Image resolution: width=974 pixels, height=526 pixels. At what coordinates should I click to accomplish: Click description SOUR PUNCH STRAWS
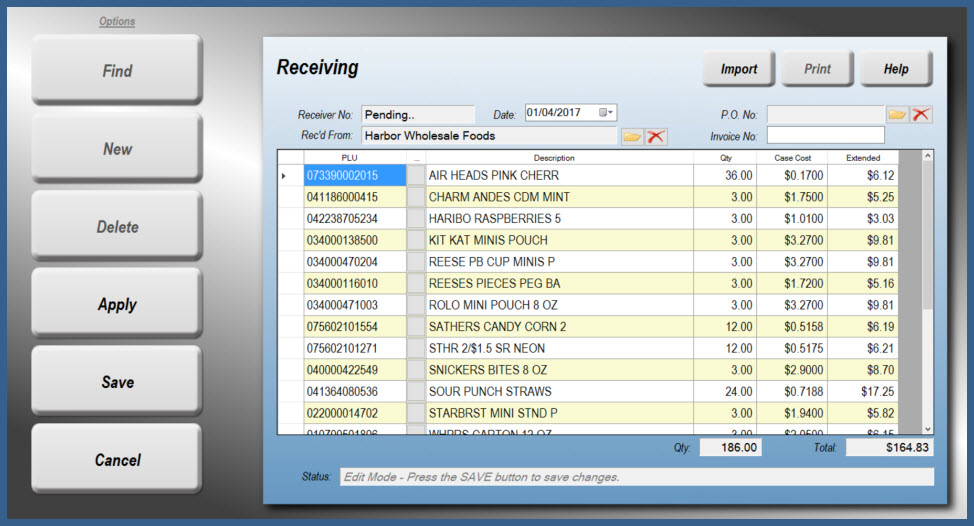click(x=560, y=392)
